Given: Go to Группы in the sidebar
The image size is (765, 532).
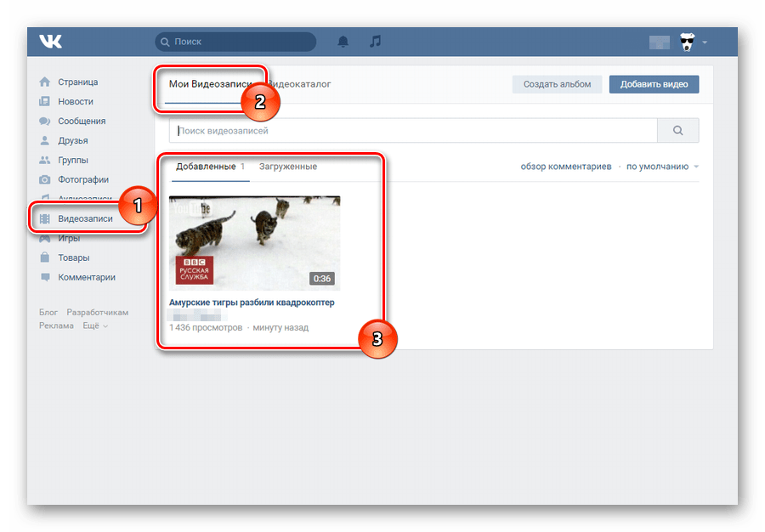Looking at the screenshot, I should click(73, 160).
